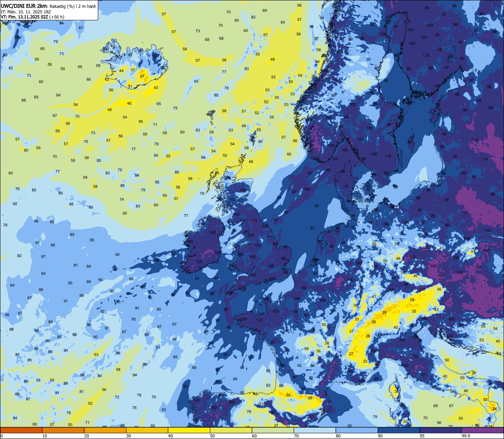Click the 45 value at the right edge
504x439 pixels.
(x=498, y=341)
